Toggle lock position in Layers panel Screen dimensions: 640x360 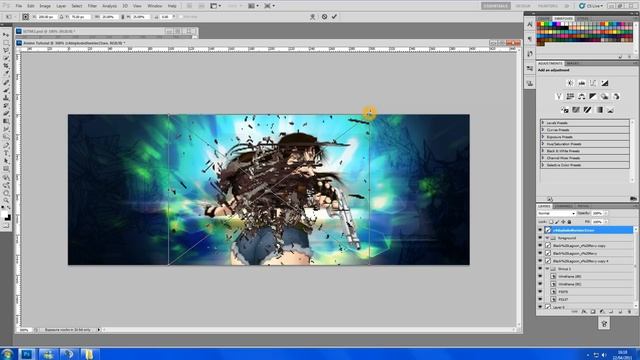[x=563, y=222]
